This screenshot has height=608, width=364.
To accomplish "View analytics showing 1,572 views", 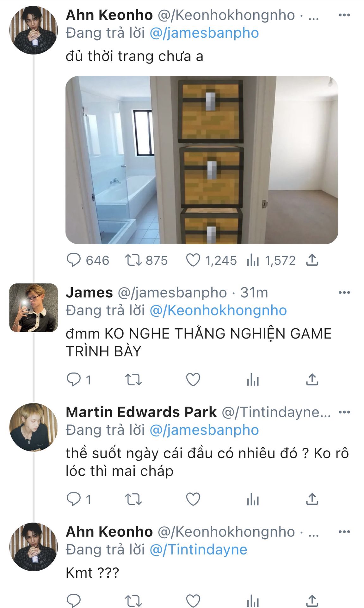I will coord(253,260).
